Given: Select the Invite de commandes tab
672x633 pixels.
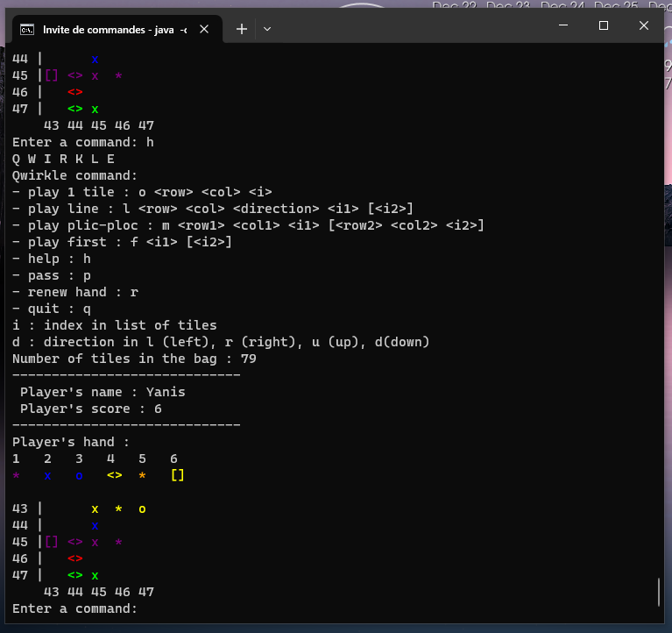Looking at the screenshot, I should click(117, 29).
